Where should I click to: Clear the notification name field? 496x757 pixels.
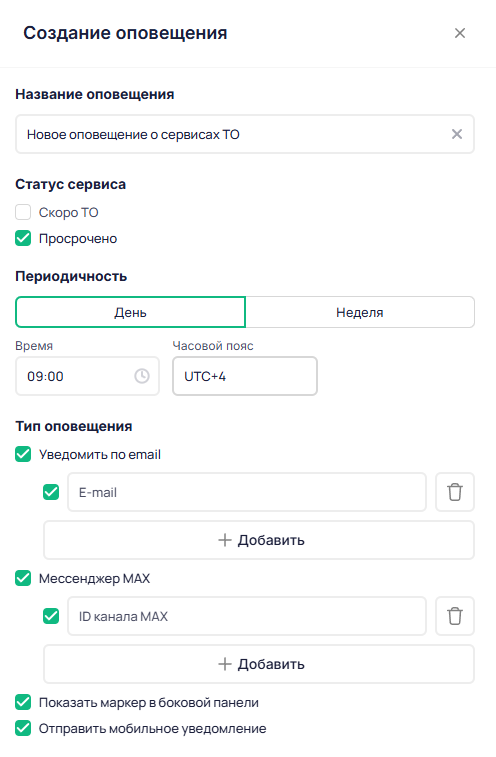(456, 134)
